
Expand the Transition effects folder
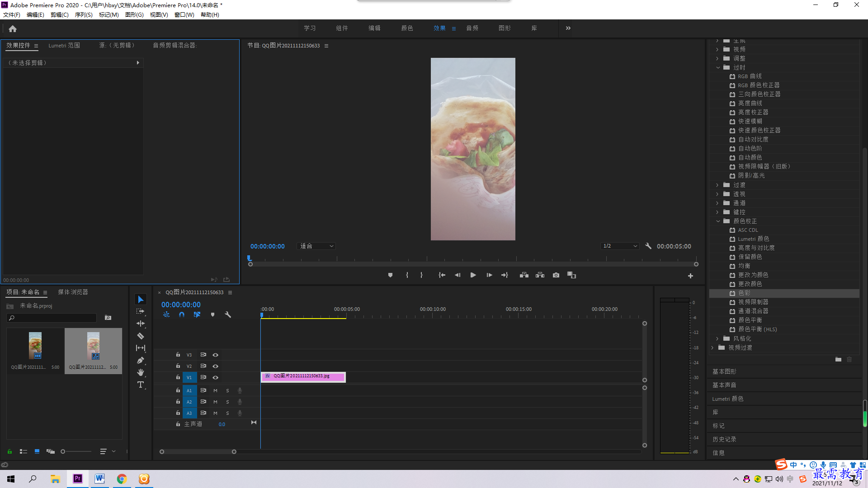point(717,185)
